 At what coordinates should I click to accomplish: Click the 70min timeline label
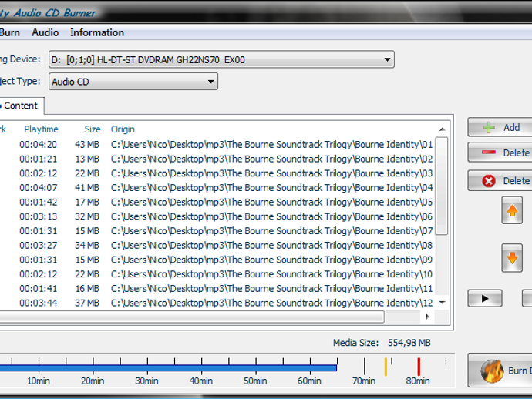pos(364,381)
